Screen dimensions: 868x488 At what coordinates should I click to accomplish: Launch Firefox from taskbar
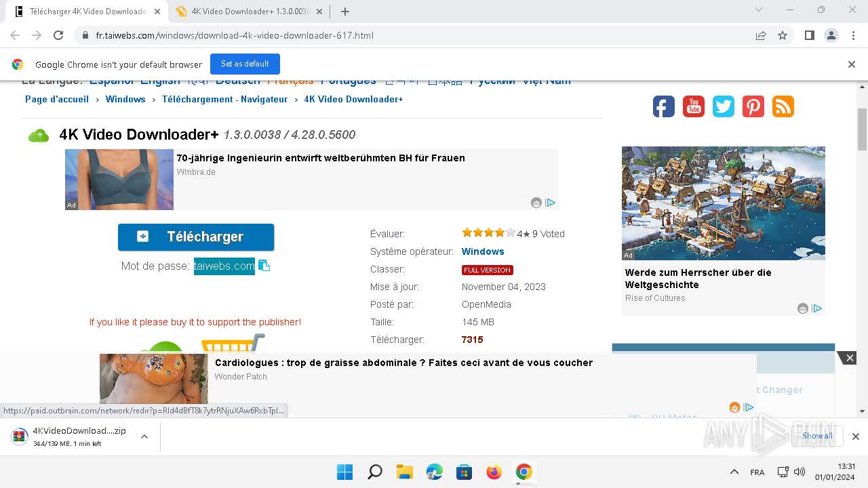click(494, 472)
